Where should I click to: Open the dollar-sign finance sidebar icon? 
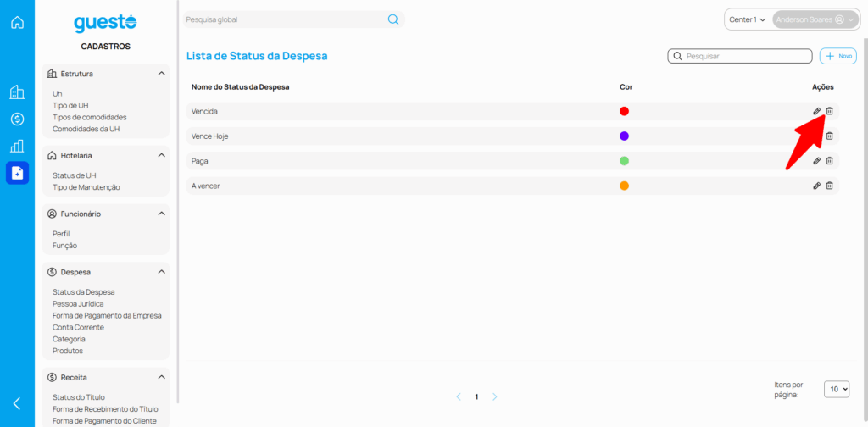tap(17, 119)
